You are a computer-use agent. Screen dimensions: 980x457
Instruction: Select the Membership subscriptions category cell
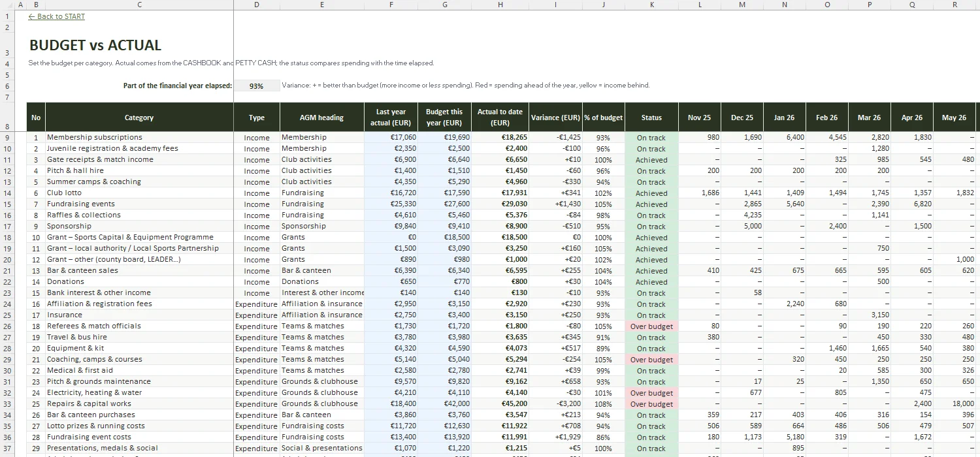(x=139, y=137)
